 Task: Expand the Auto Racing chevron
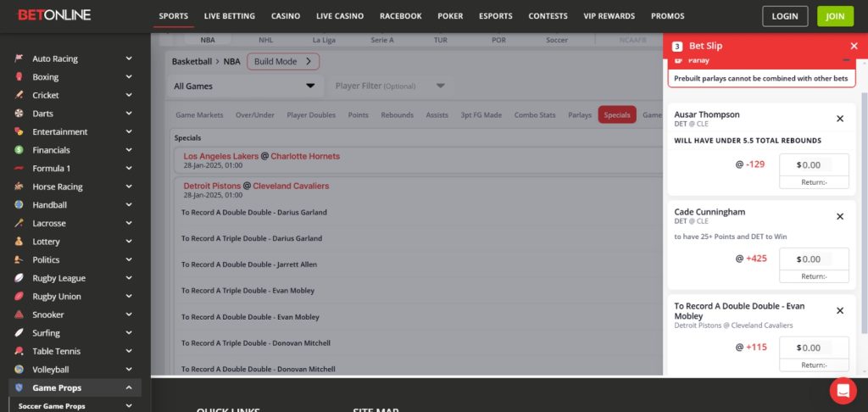coord(129,58)
